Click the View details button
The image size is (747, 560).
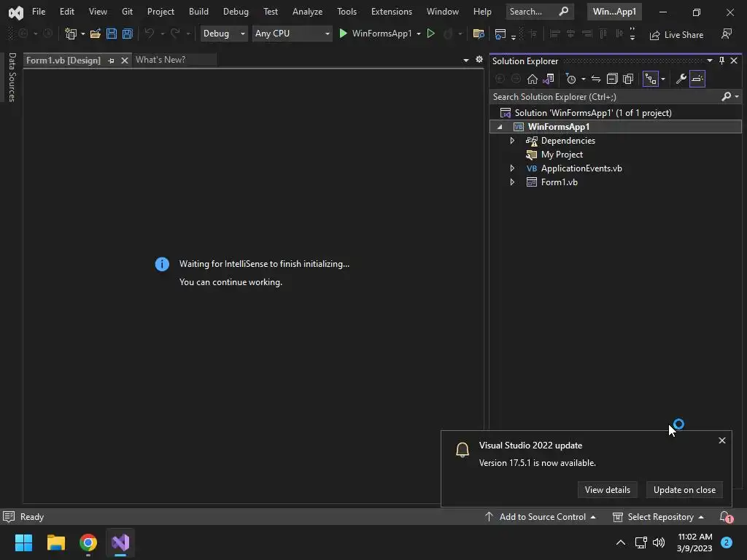click(x=608, y=489)
